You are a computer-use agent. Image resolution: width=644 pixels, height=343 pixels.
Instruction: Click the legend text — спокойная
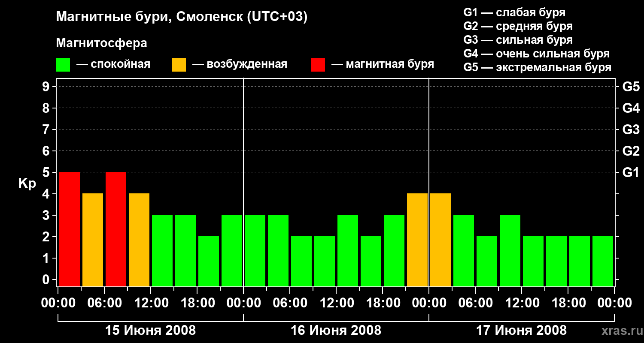[113, 65]
